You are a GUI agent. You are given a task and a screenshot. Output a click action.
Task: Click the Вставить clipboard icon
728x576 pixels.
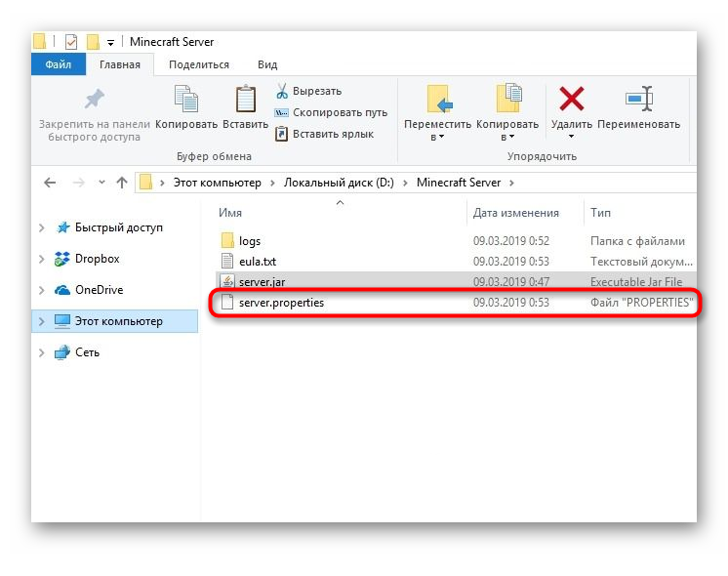pyautogui.click(x=246, y=99)
